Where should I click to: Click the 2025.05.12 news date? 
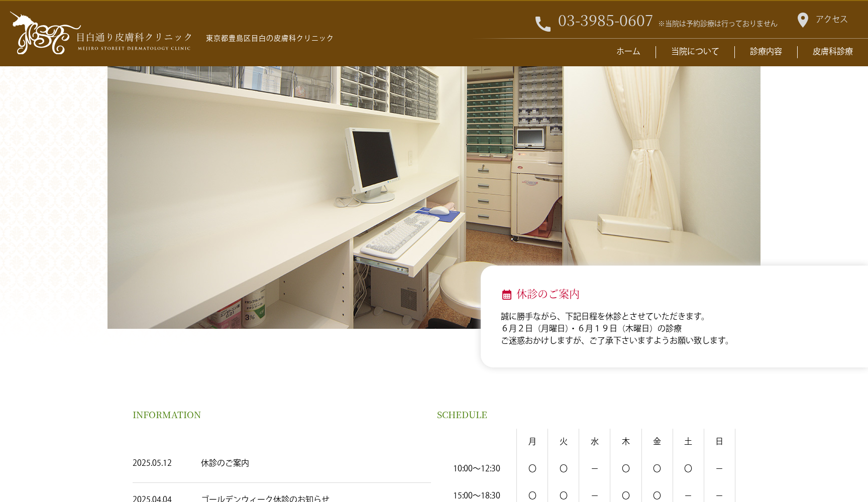[152, 463]
